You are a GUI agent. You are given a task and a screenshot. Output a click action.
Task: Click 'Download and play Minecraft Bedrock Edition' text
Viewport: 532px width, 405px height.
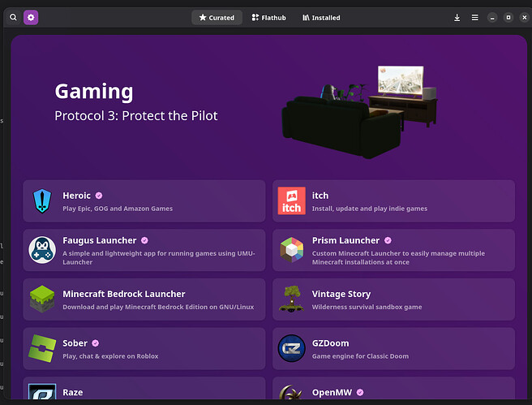[158, 307]
